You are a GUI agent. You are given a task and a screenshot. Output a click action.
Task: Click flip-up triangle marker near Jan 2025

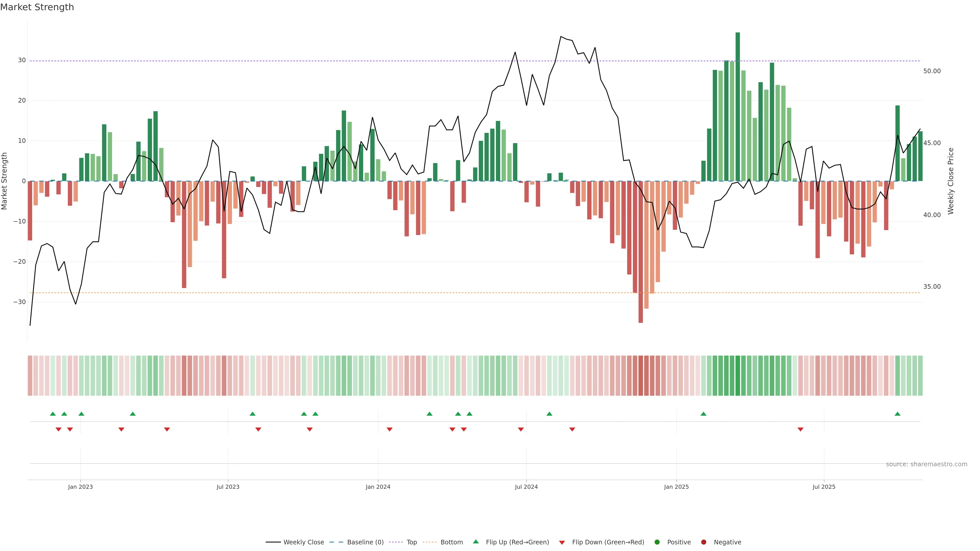pos(703,414)
